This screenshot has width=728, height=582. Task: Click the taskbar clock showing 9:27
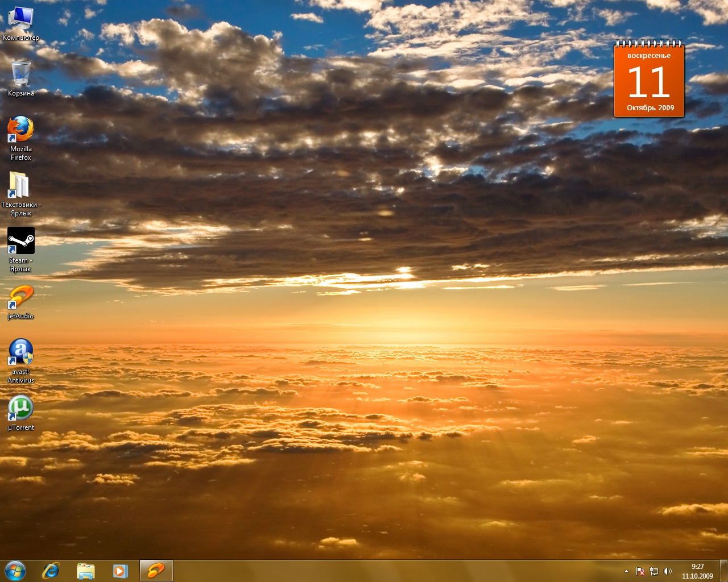(697, 571)
